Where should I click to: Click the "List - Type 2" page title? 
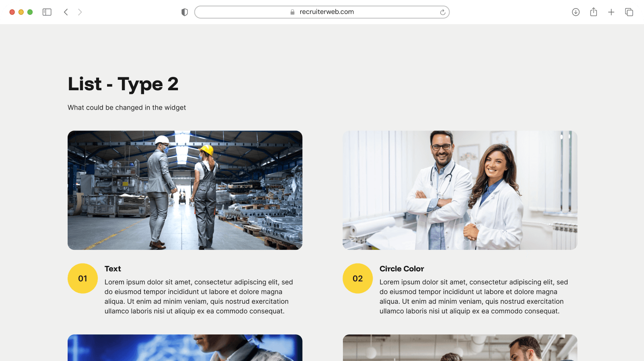click(x=123, y=84)
